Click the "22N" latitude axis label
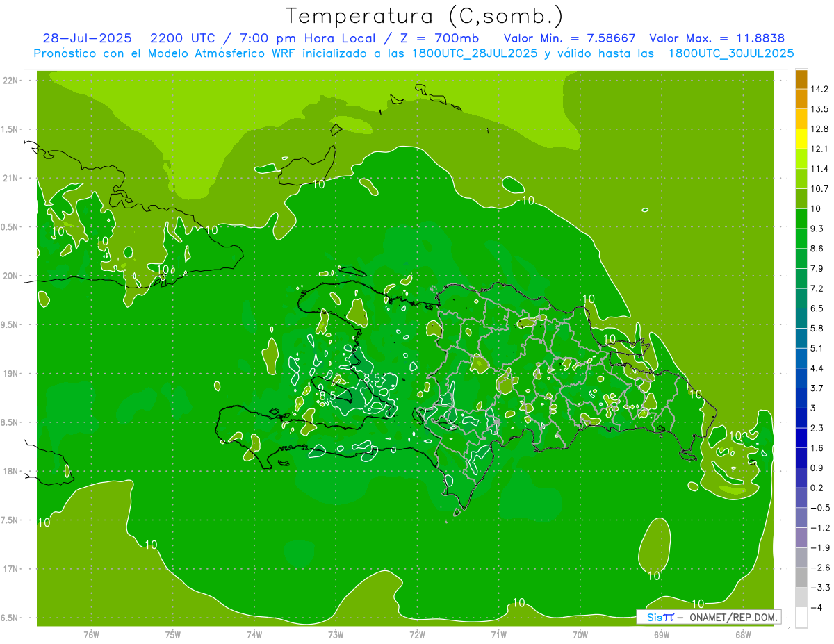This screenshot has width=834, height=644. [11, 81]
